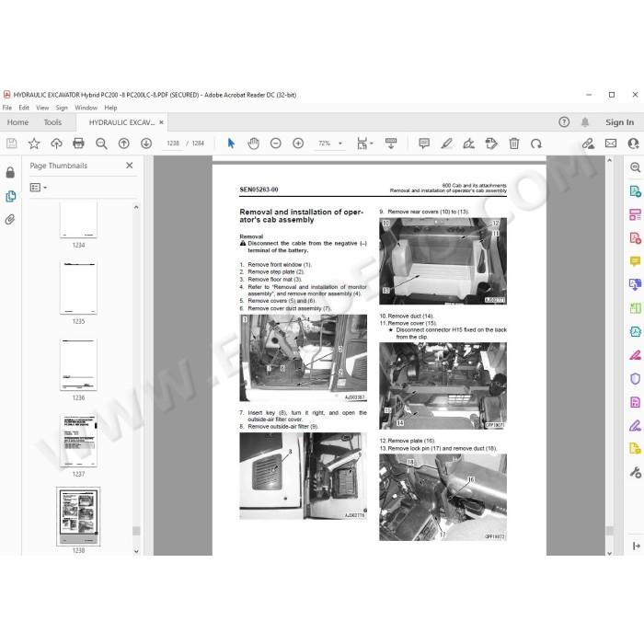Viewport: 644px width, 644px height.
Task: Select page 1238 thumbnail
Action: pyautogui.click(x=78, y=517)
